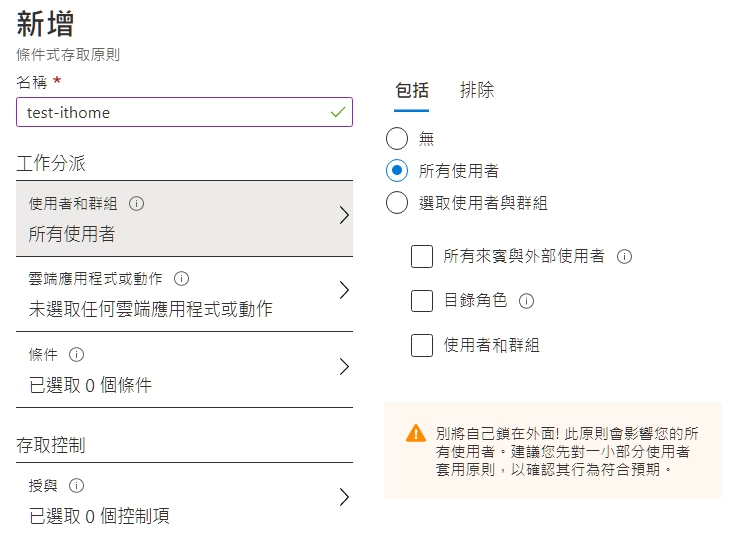737x536 pixels.
Task: Expand 雲端應用程式或動作 chevron arrow
Action: [344, 290]
